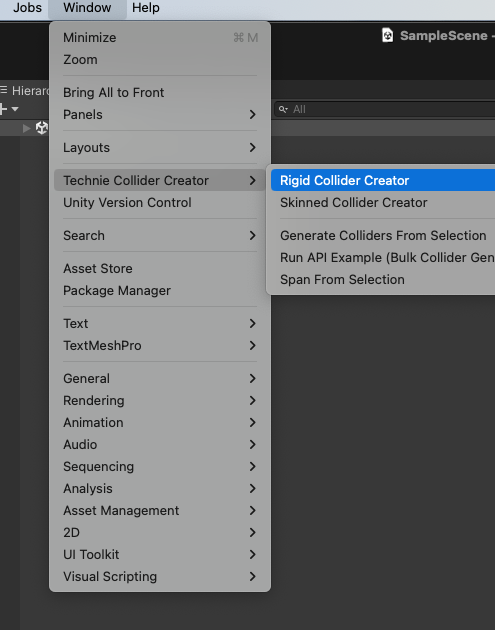Open Unity Version Control window
Viewport: 495px width, 630px height.
pos(160,202)
